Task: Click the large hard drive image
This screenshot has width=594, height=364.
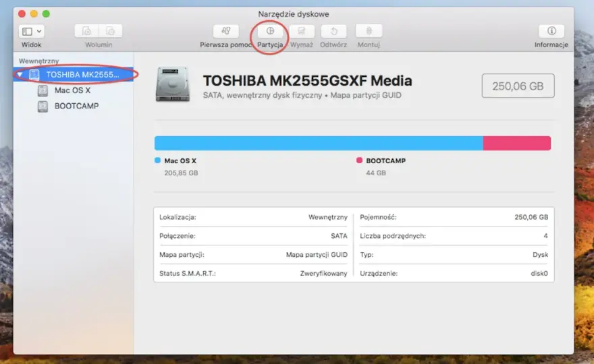Action: click(173, 84)
